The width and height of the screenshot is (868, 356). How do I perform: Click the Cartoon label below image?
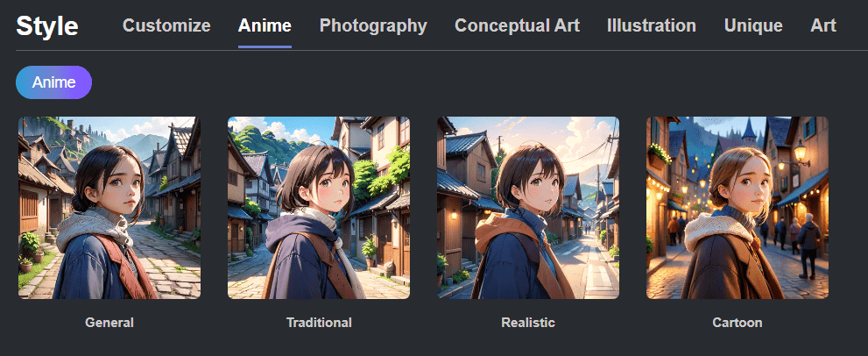click(x=737, y=322)
